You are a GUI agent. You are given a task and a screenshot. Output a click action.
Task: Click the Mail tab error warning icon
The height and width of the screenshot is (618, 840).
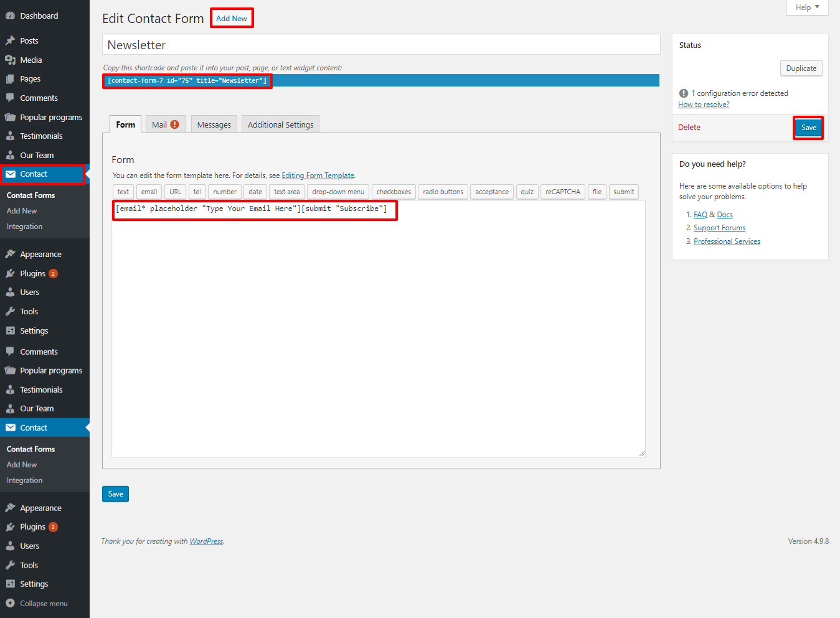(175, 124)
